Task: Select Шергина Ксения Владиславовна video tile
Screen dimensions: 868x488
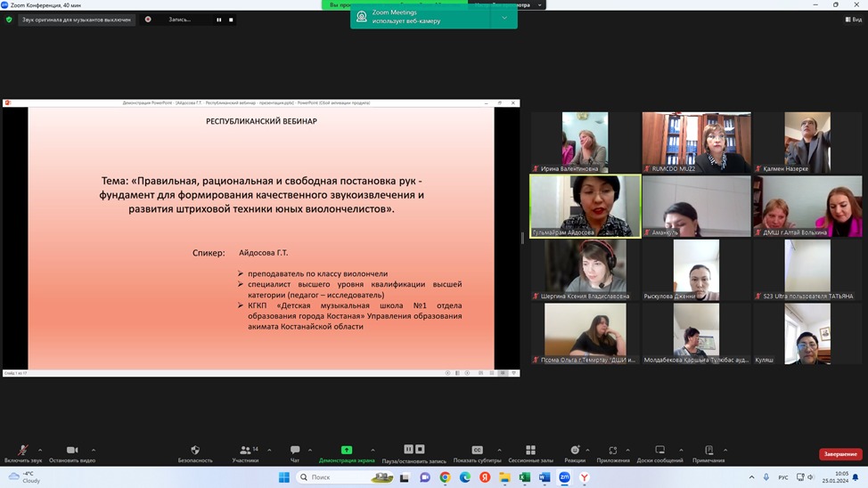Action: [x=585, y=270]
